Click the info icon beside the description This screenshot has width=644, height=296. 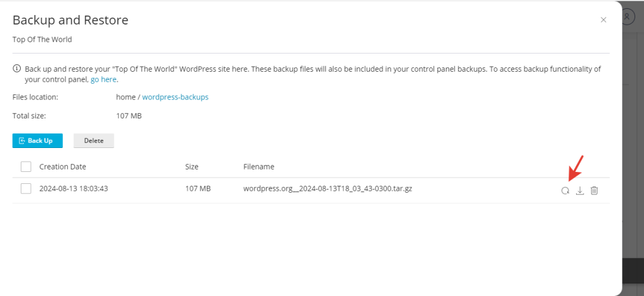[x=17, y=69]
